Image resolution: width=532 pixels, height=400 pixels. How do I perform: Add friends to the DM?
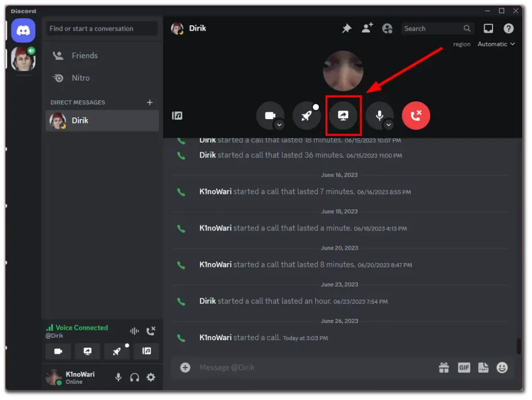pyautogui.click(x=367, y=28)
